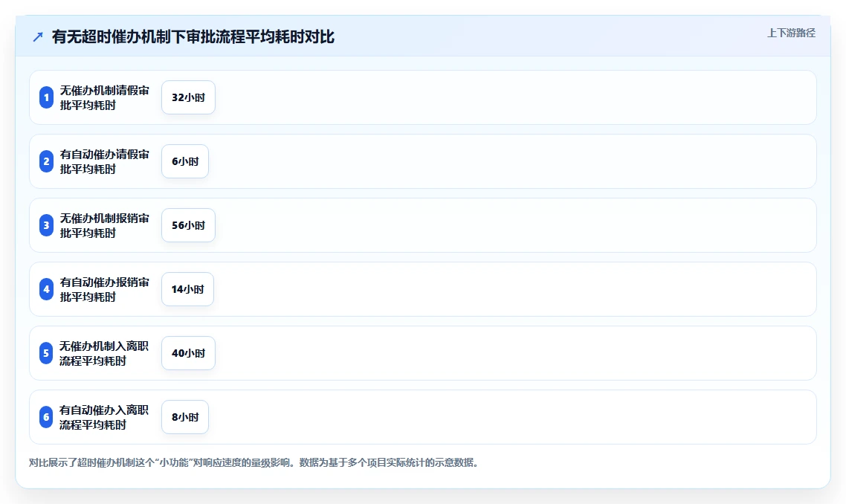The height and width of the screenshot is (504, 846).
Task: Click the arrow icon beside the chart title
Action: pos(38,36)
